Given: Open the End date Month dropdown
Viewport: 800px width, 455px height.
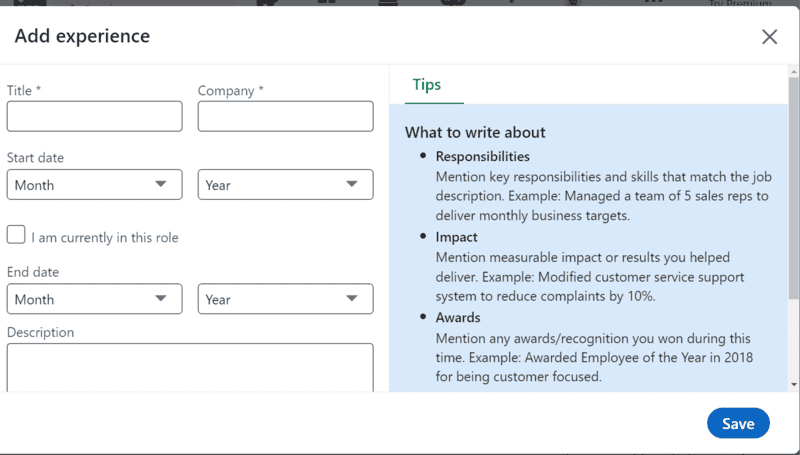Looking at the screenshot, I should 94,299.
